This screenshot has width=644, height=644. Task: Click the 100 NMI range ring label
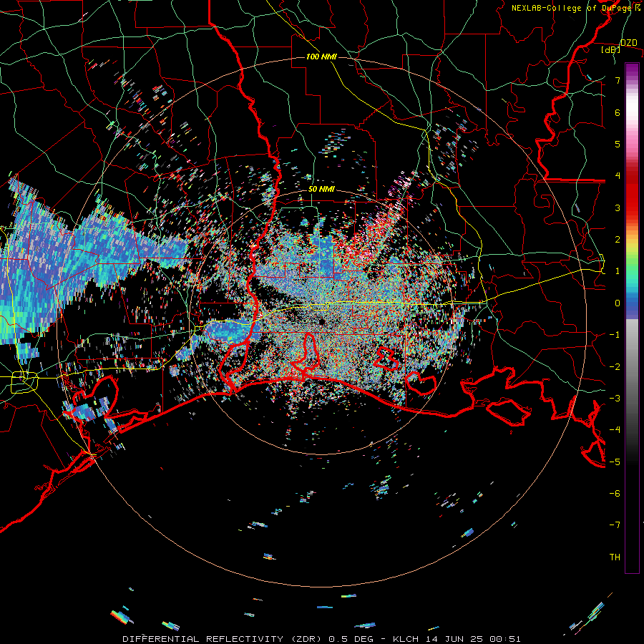(x=321, y=57)
